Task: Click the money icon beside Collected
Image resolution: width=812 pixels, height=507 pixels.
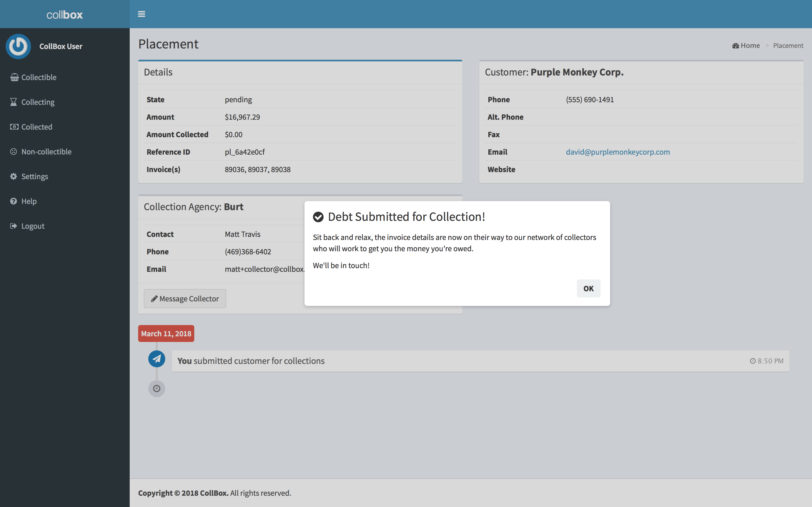Action: click(14, 127)
